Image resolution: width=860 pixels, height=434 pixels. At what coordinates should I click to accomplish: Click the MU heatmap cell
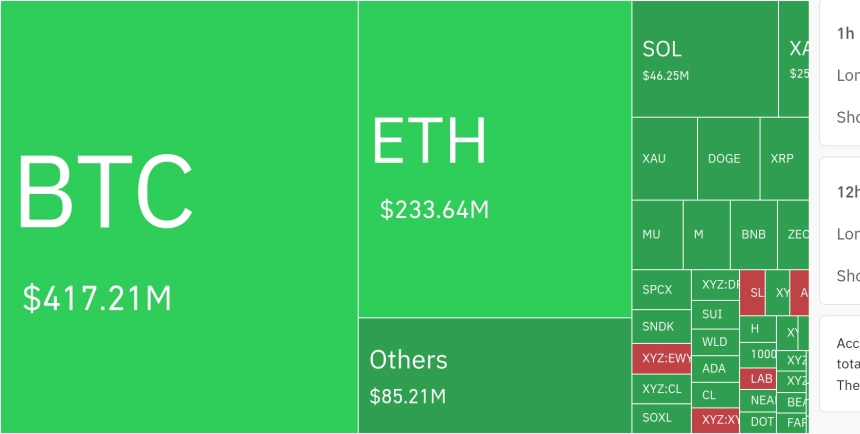[657, 235]
